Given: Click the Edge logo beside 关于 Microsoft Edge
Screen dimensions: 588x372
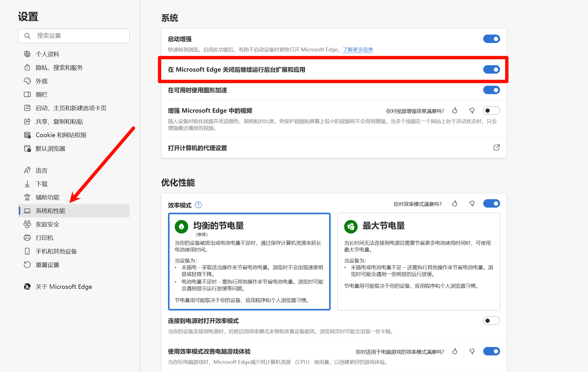Looking at the screenshot, I should [x=27, y=287].
